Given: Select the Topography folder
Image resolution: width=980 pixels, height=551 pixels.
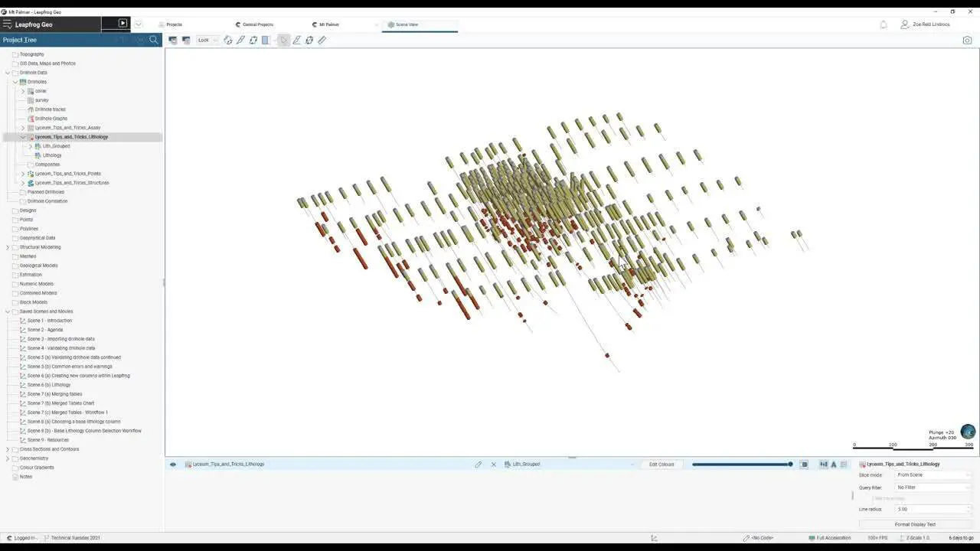Looking at the screenshot, I should 31,54.
